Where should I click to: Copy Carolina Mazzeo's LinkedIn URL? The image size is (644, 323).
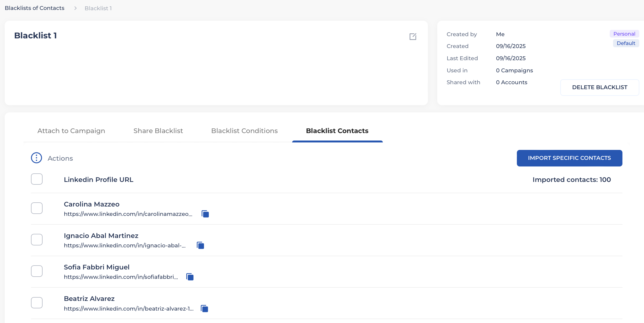coord(205,214)
